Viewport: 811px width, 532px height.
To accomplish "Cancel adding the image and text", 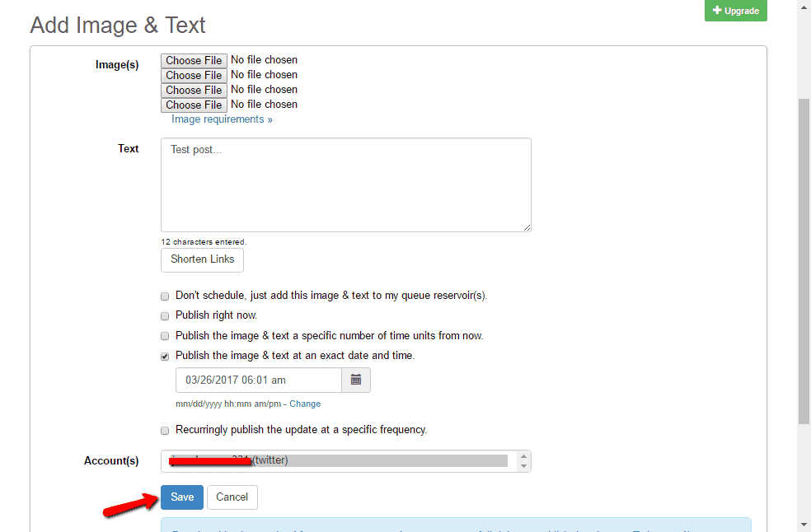I will (x=232, y=497).
